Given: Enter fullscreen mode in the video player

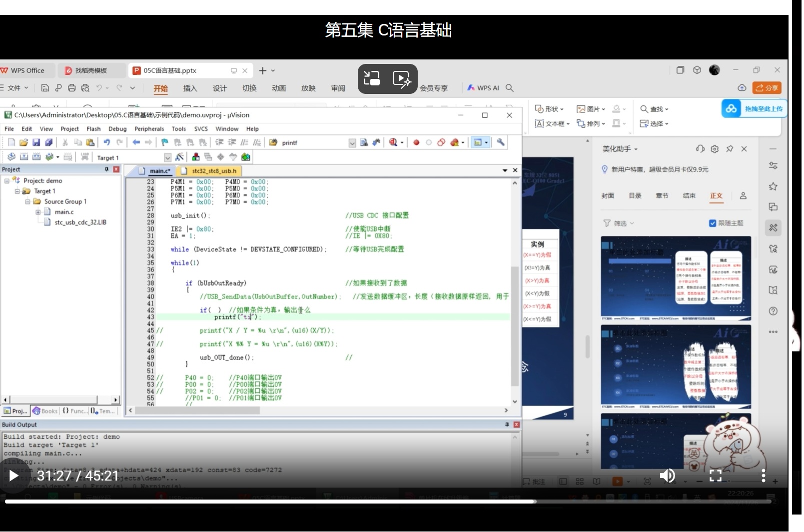Looking at the screenshot, I should (x=716, y=476).
